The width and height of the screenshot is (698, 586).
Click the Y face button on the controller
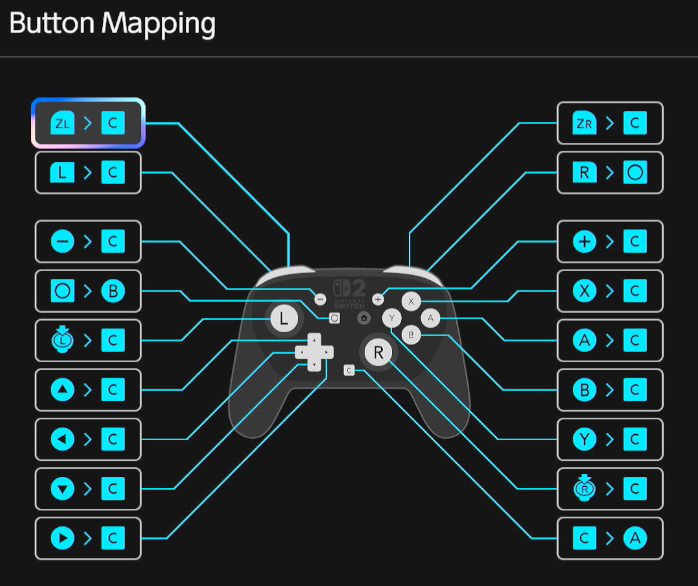tap(392, 318)
